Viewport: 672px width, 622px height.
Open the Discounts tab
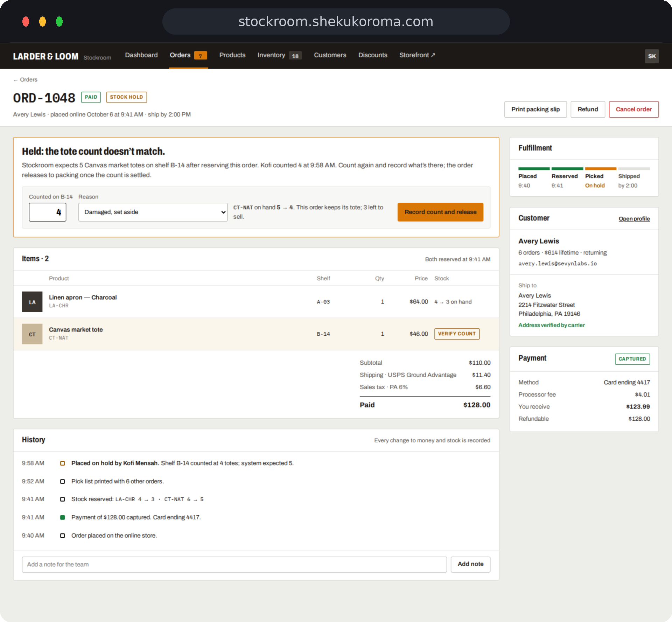[373, 55]
